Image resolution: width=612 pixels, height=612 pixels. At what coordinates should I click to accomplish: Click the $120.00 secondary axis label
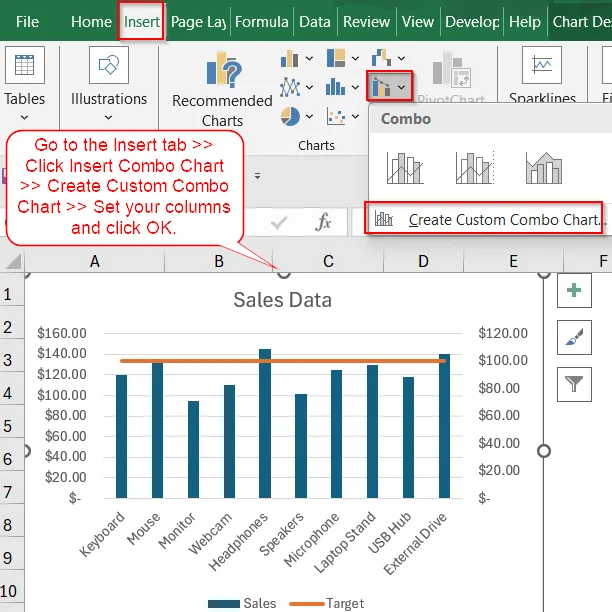point(503,333)
